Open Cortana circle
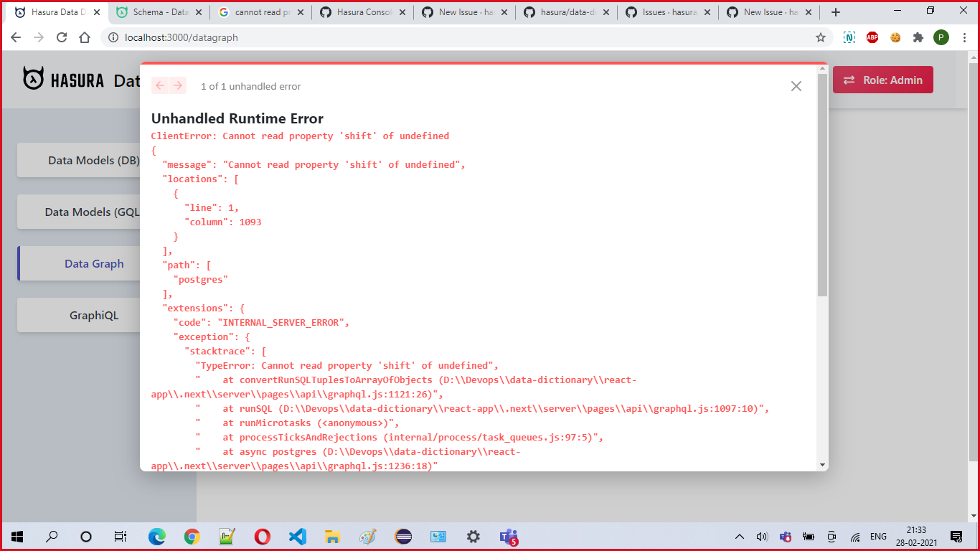Screen dimensions: 980x551 [86, 536]
